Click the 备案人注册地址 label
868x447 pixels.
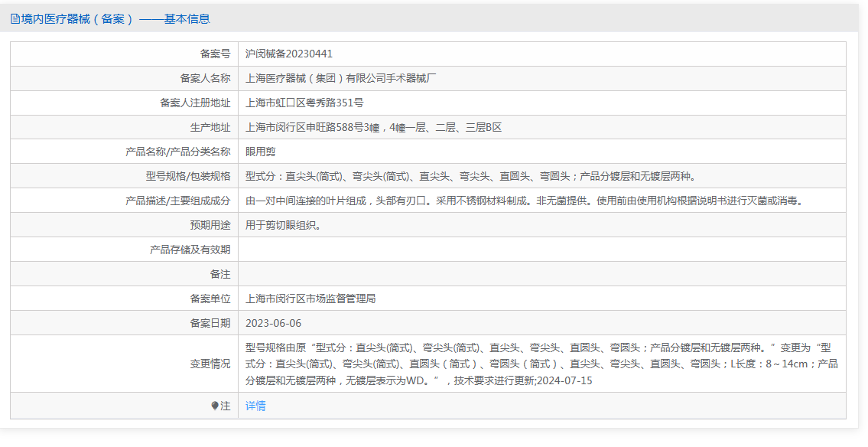coord(196,103)
